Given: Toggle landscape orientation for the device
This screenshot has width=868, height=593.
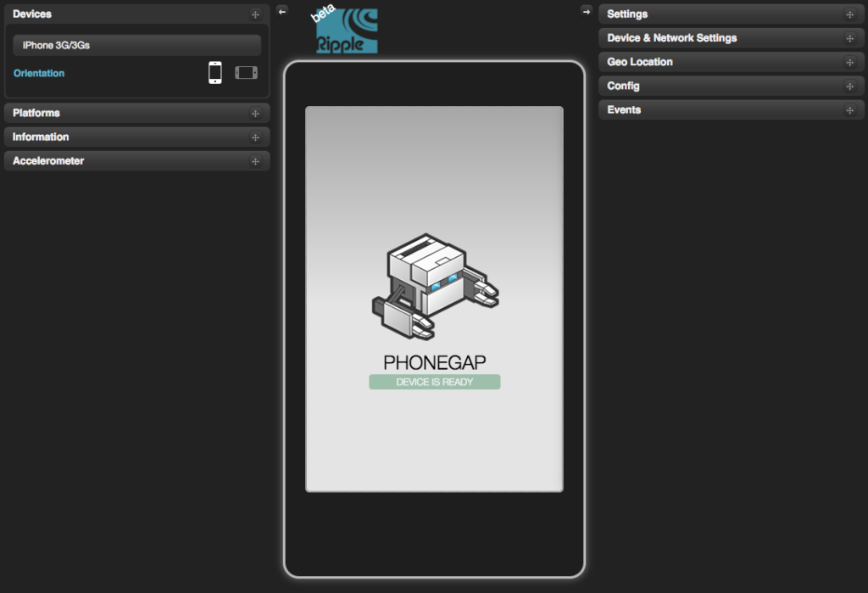Looking at the screenshot, I should point(246,72).
